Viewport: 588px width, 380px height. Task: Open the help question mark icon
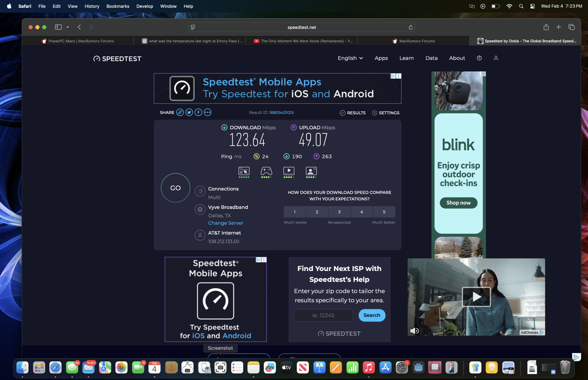click(479, 58)
